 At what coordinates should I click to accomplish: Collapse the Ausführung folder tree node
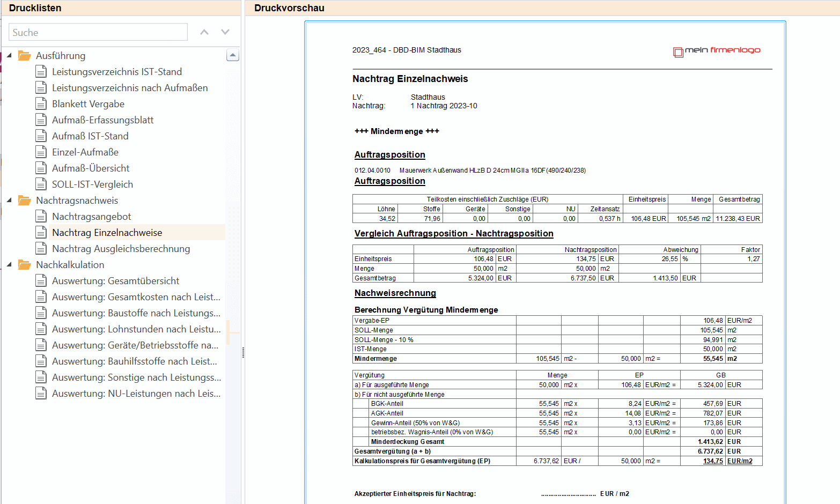click(9, 55)
